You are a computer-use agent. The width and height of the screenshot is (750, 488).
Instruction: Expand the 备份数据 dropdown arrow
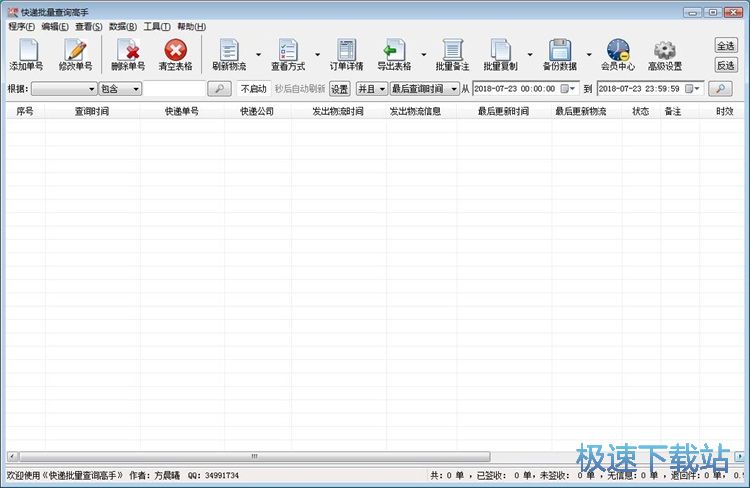click(589, 55)
